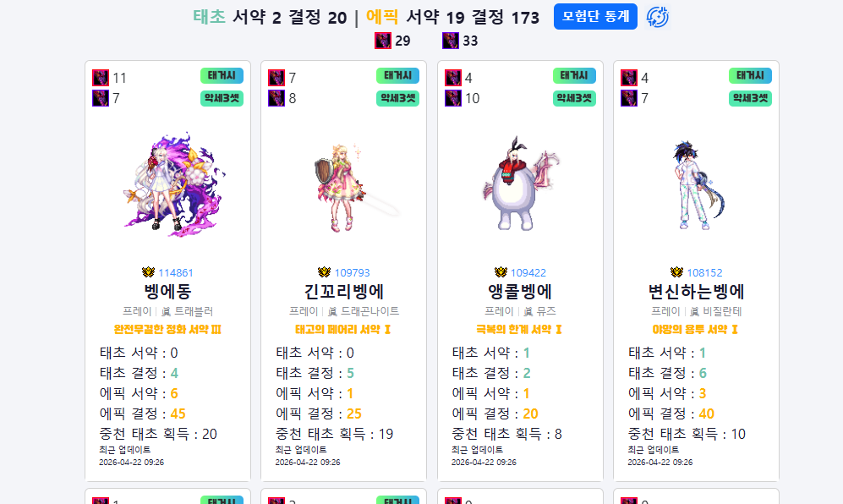Click red item icon showing 7 on 긴꼬리벵에

(276, 78)
